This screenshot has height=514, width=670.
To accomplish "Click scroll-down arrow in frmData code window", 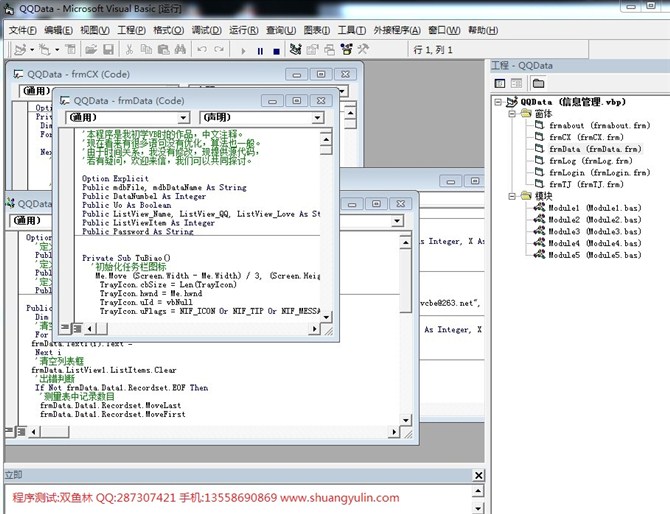I will (326, 317).
